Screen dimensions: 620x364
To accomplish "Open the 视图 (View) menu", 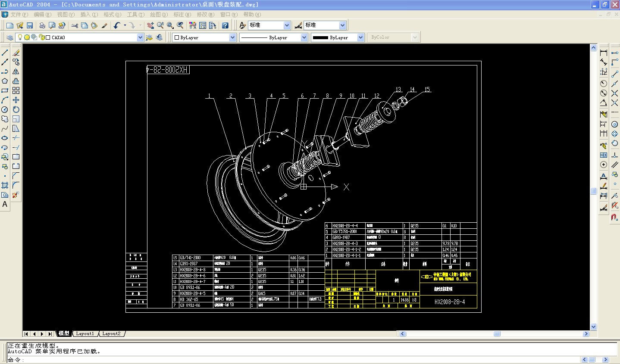I will coord(66,15).
